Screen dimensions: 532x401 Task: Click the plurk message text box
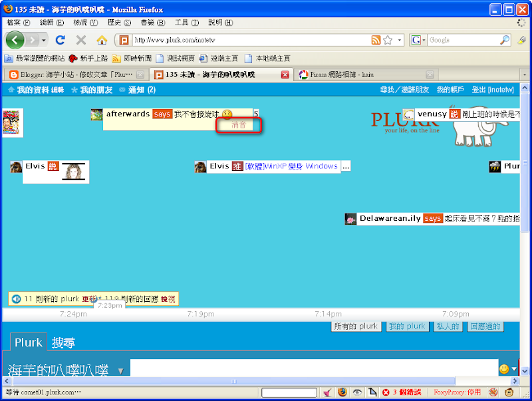click(x=314, y=367)
